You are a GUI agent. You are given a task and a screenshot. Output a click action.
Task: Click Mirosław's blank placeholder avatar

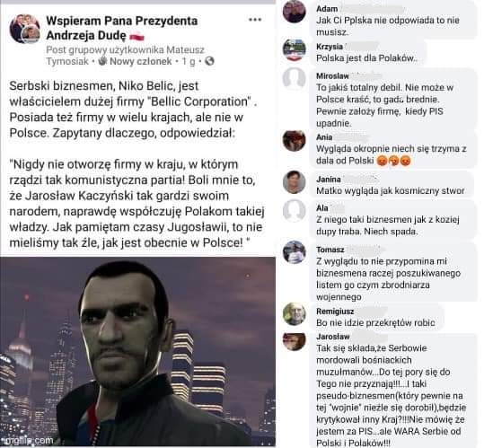[295, 79]
